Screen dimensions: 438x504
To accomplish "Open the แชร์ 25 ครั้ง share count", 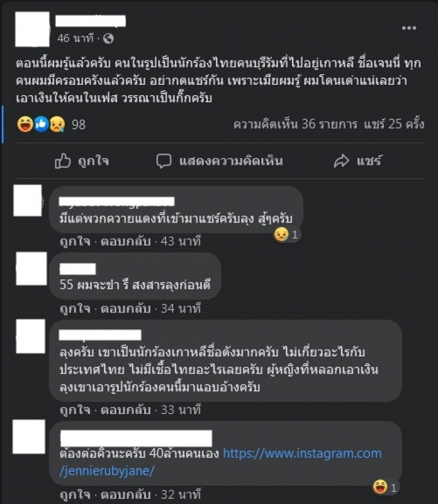I will pyautogui.click(x=394, y=124).
